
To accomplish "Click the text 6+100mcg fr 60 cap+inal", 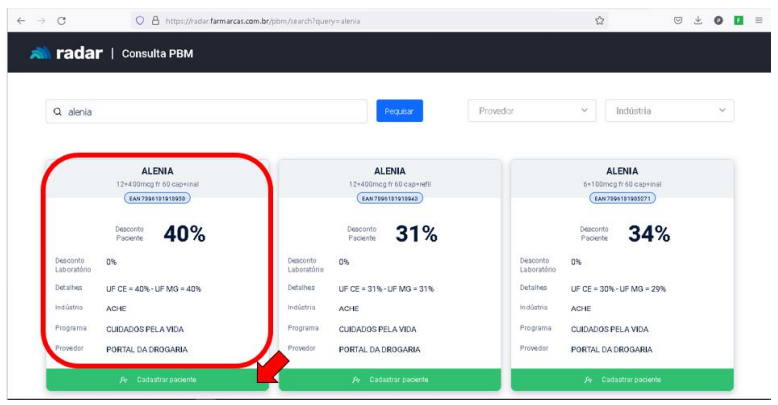I will [622, 184].
